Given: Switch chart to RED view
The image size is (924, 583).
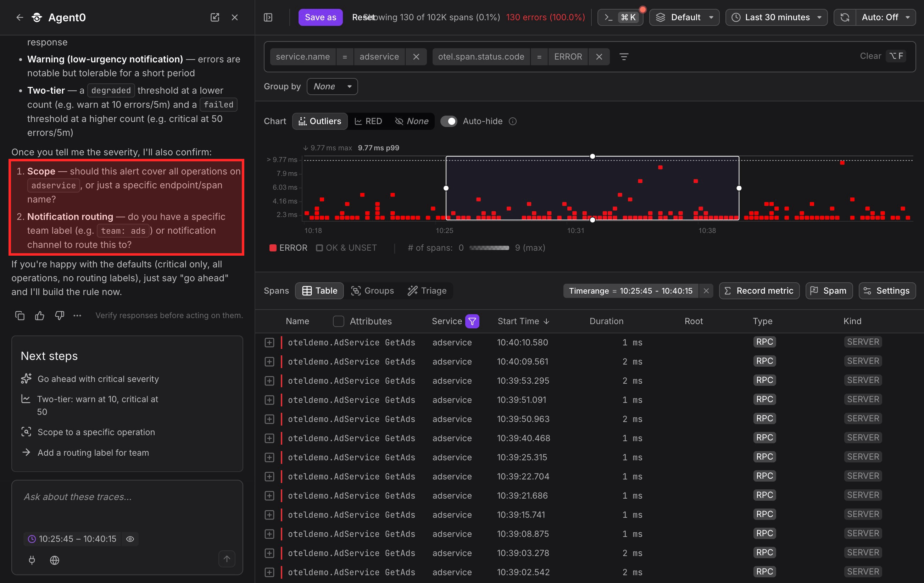Looking at the screenshot, I should 368,121.
